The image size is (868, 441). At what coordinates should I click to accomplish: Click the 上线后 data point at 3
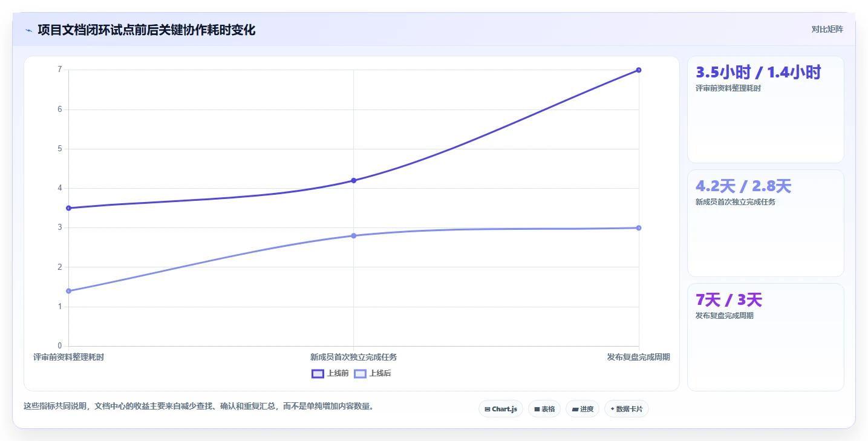click(639, 228)
